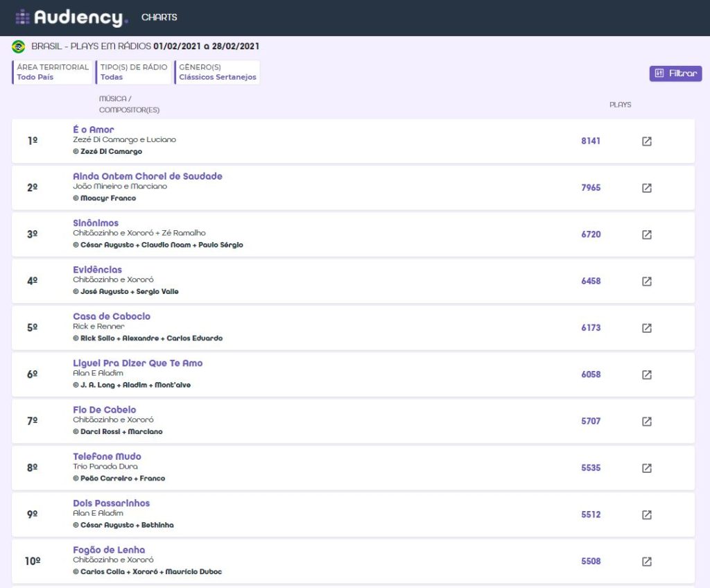This screenshot has width=710, height=588.
Task: Click the 8141 plays count
Action: pyautogui.click(x=591, y=141)
